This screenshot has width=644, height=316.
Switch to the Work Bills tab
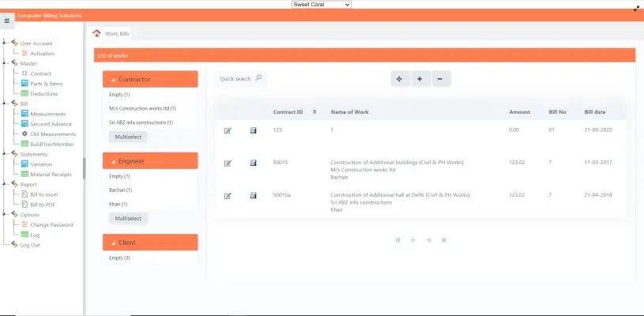tap(117, 34)
